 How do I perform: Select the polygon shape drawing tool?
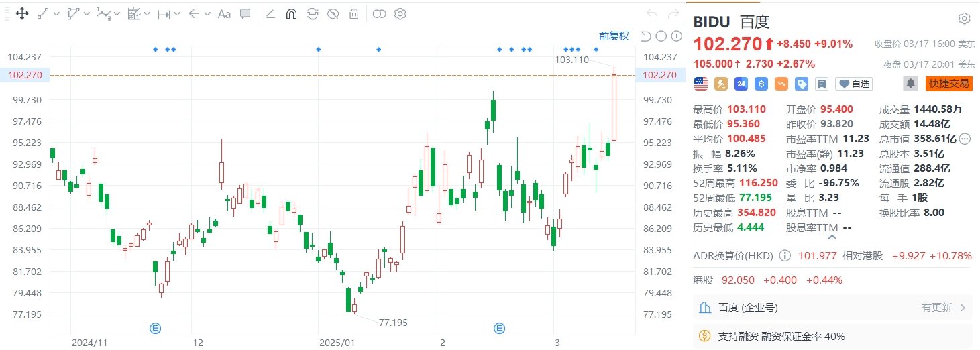click(x=74, y=13)
